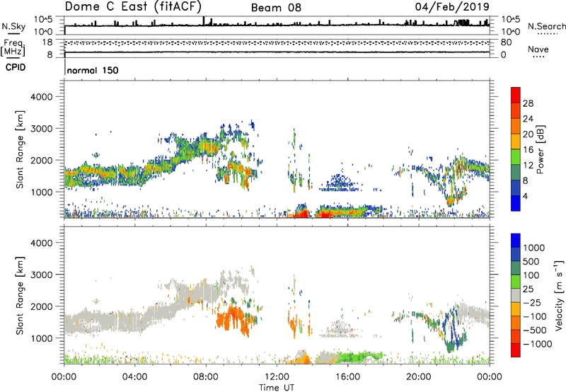The image size is (566, 392).
Task: Click the "-1000" label on the Velocity colorbar
Action: tap(538, 344)
